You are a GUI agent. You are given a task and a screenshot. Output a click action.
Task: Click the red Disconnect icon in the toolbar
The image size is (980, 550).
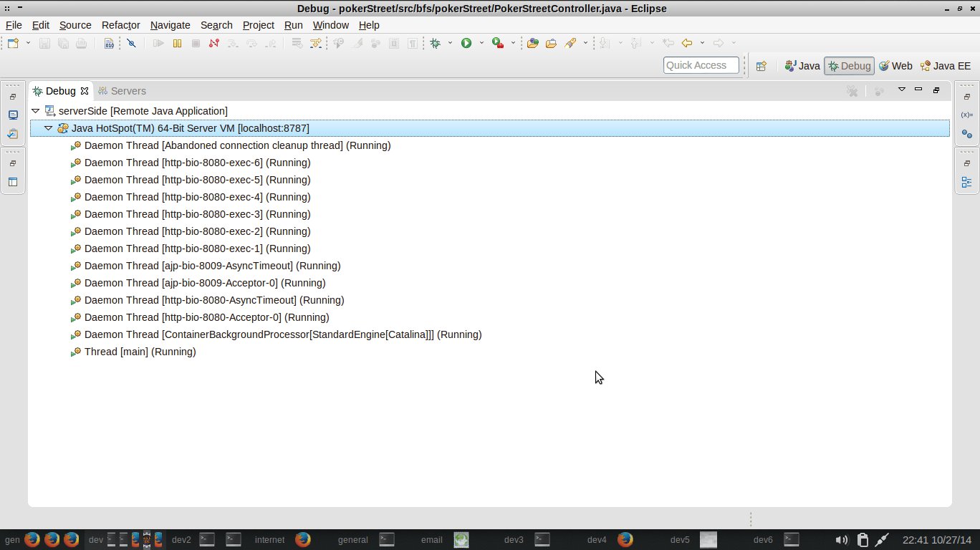213,44
